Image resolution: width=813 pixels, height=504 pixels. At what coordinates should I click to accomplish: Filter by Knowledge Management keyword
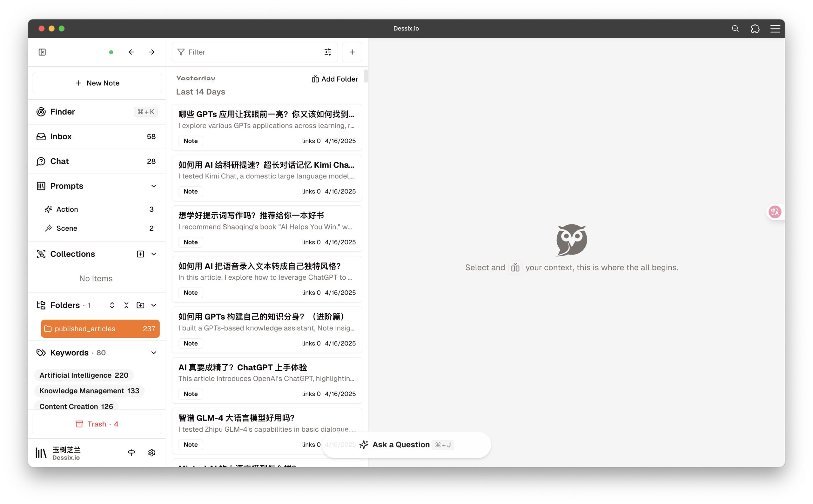(89, 391)
